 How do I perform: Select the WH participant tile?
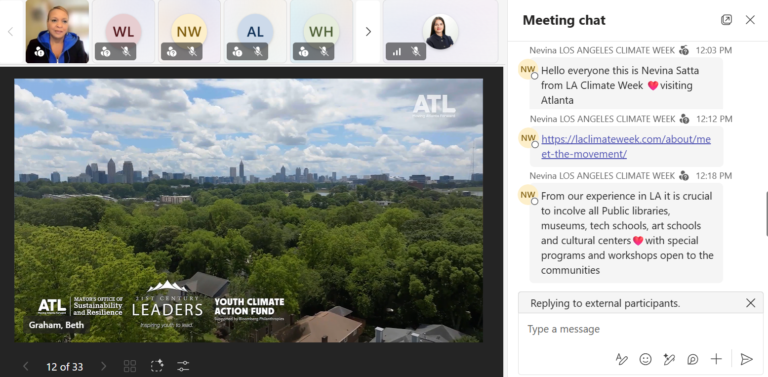pos(321,32)
